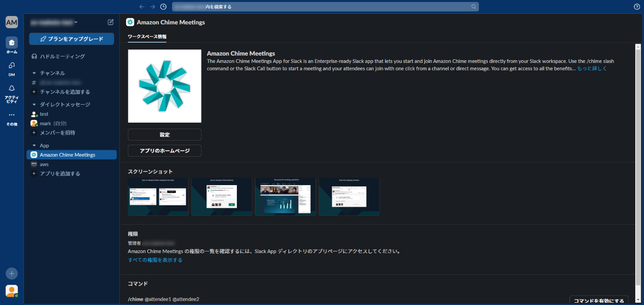Click the すべての権限を表示する link

155,260
